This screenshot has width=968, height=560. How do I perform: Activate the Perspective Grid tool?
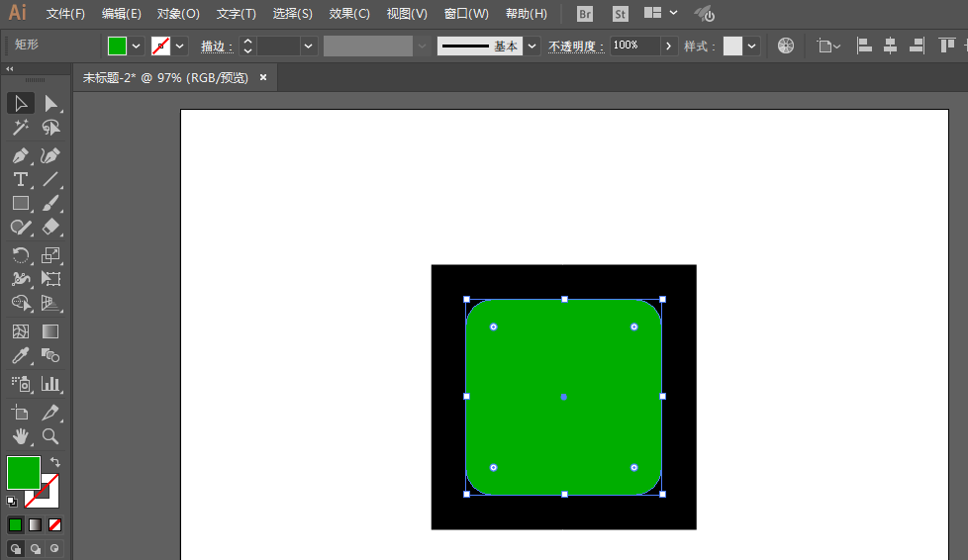coord(50,303)
